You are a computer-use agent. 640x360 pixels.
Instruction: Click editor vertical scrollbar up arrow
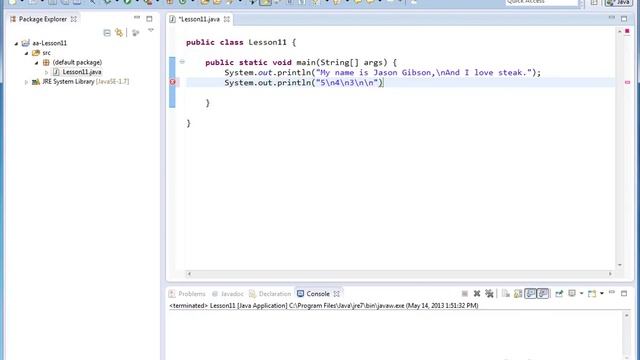[x=620, y=31]
